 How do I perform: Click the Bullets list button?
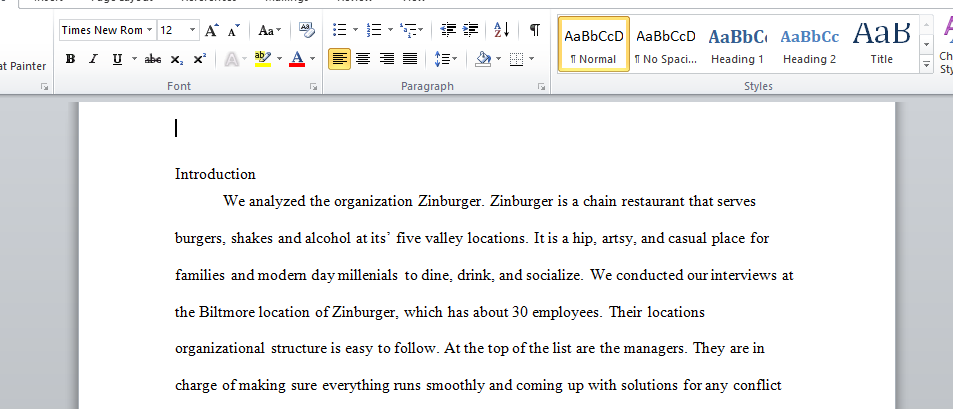tap(340, 30)
